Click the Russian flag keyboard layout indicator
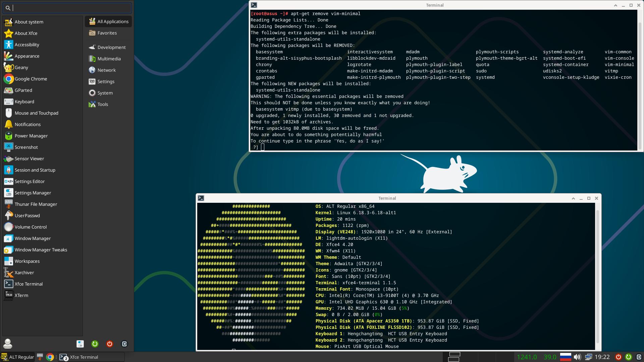 click(x=566, y=357)
